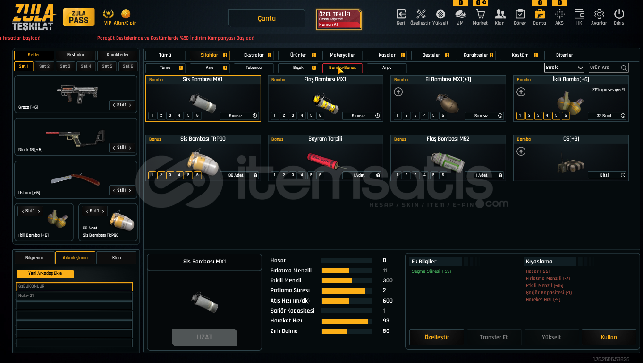Click the Transfer Et button
The height and width of the screenshot is (364, 643).
point(494,337)
